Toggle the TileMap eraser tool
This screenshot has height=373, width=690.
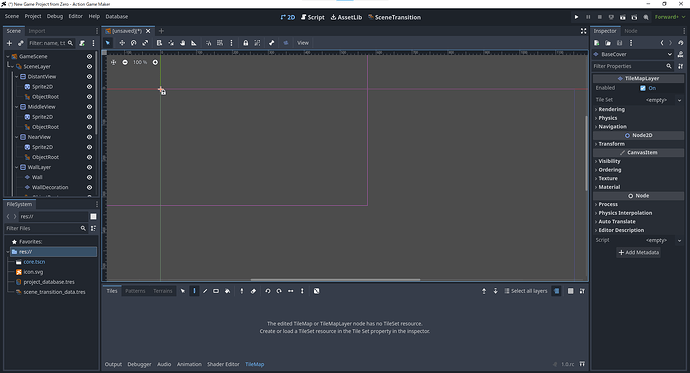click(x=253, y=291)
